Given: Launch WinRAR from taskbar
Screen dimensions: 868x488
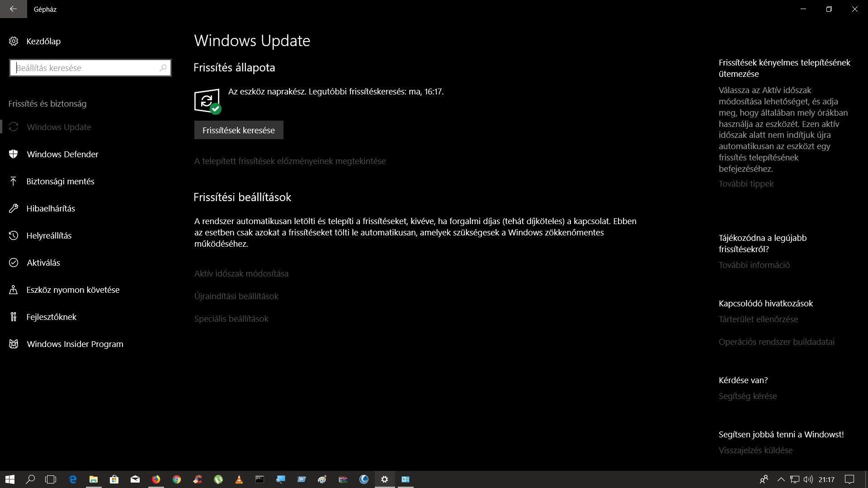Looking at the screenshot, I should [343, 479].
